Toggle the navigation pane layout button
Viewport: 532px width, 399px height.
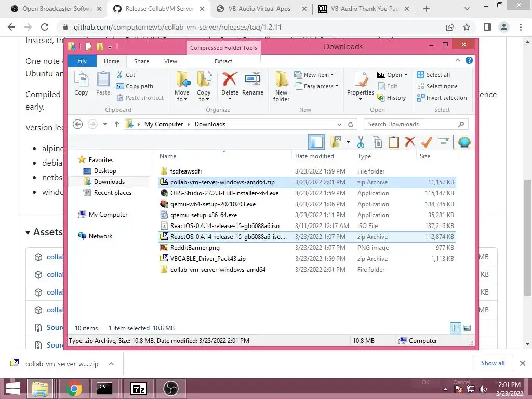click(x=316, y=142)
